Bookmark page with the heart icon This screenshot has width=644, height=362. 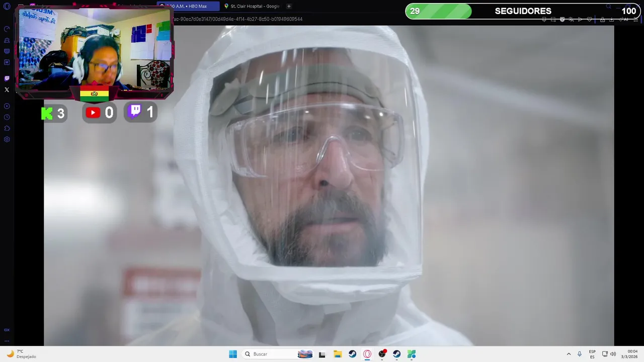tap(589, 19)
